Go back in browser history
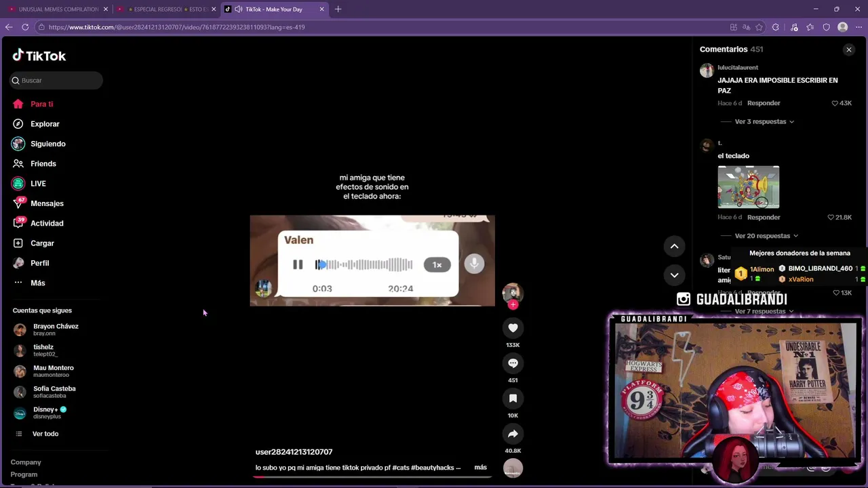This screenshot has height=488, width=868. coord(9,27)
